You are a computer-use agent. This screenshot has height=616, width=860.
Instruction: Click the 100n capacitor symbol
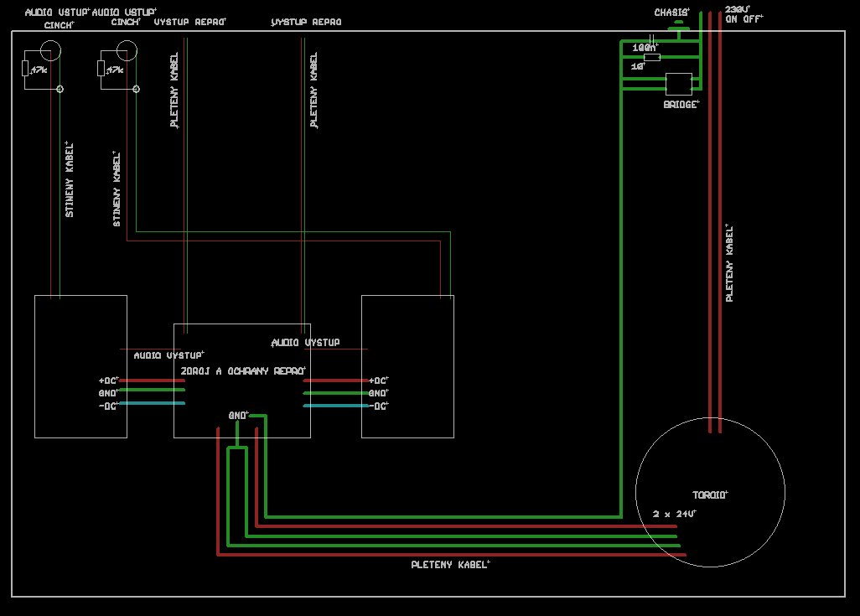(x=651, y=39)
